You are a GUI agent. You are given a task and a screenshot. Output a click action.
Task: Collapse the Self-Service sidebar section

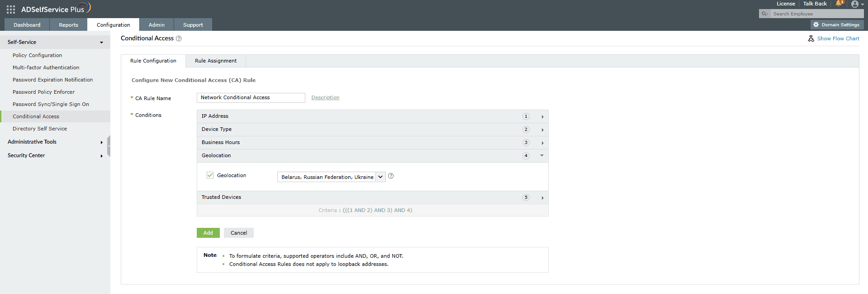click(x=101, y=43)
